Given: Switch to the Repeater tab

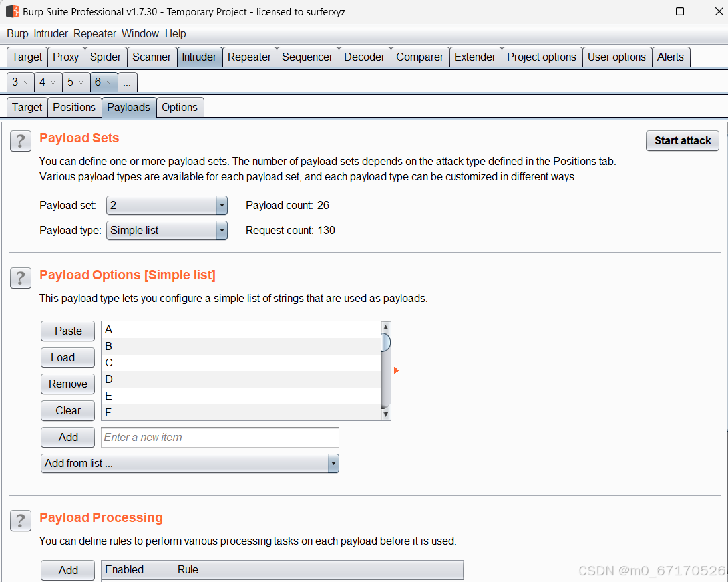Looking at the screenshot, I should coord(250,57).
